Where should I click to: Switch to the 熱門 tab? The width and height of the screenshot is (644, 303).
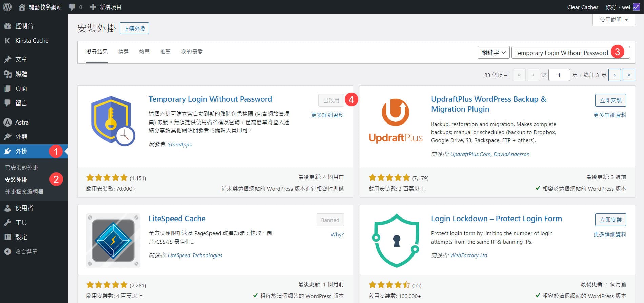point(144,52)
